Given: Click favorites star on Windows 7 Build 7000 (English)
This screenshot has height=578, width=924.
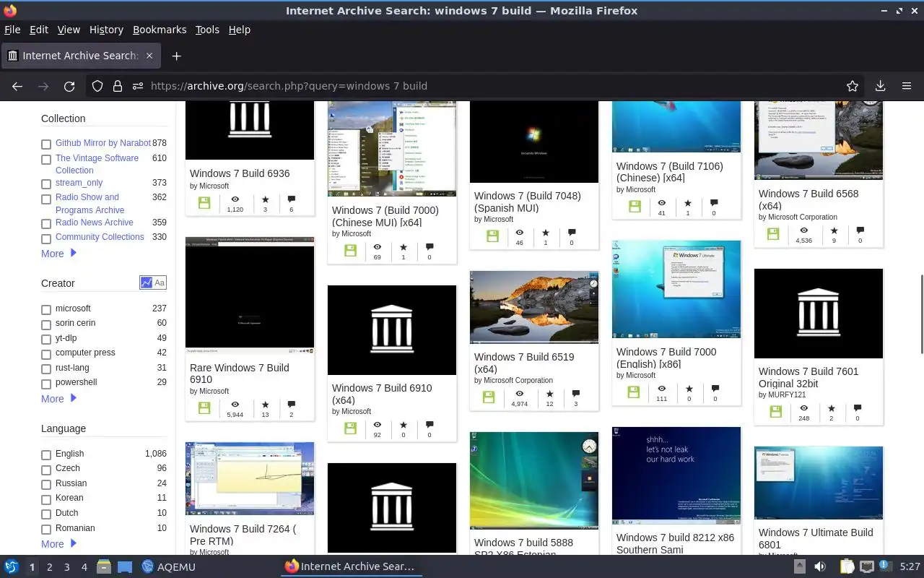Looking at the screenshot, I should coord(689,389).
